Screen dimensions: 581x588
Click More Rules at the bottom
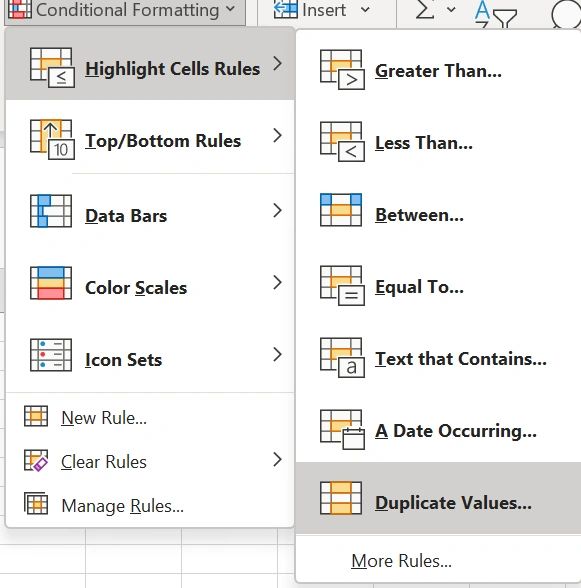(x=401, y=561)
